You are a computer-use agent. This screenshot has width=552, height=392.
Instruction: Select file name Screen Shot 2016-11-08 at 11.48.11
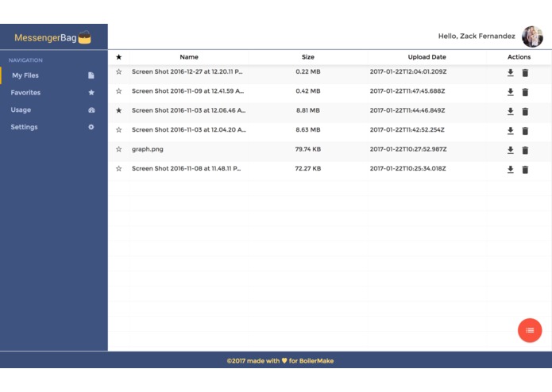pyautogui.click(x=186, y=168)
